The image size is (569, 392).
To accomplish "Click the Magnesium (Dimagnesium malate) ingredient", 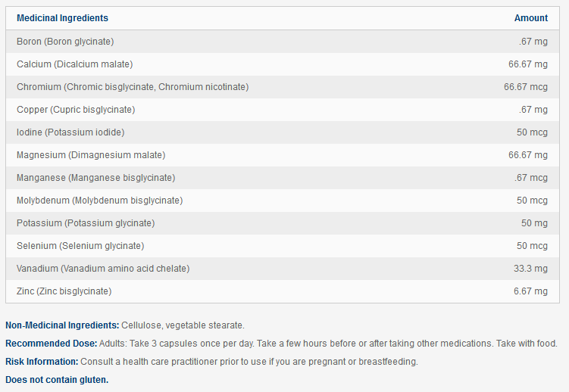I will tap(91, 155).
